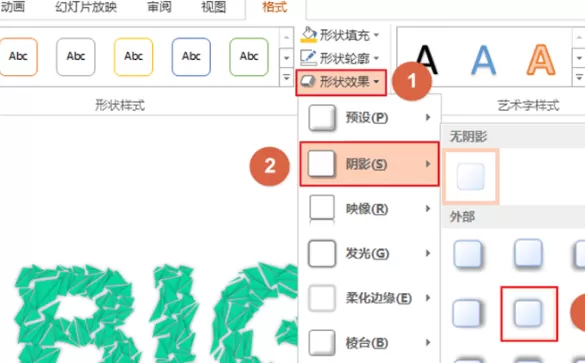Apply the black A WordArt style
Screen dimensions: 585x363
coord(426,59)
